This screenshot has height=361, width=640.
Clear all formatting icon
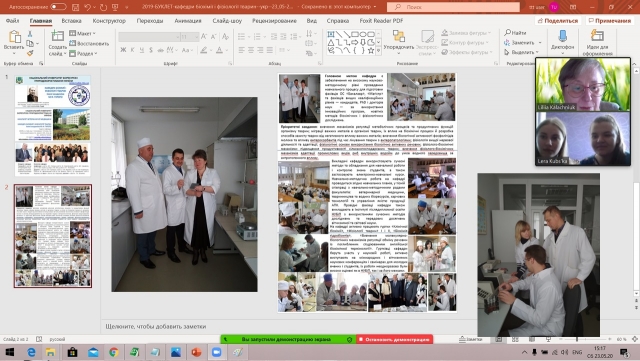point(225,37)
